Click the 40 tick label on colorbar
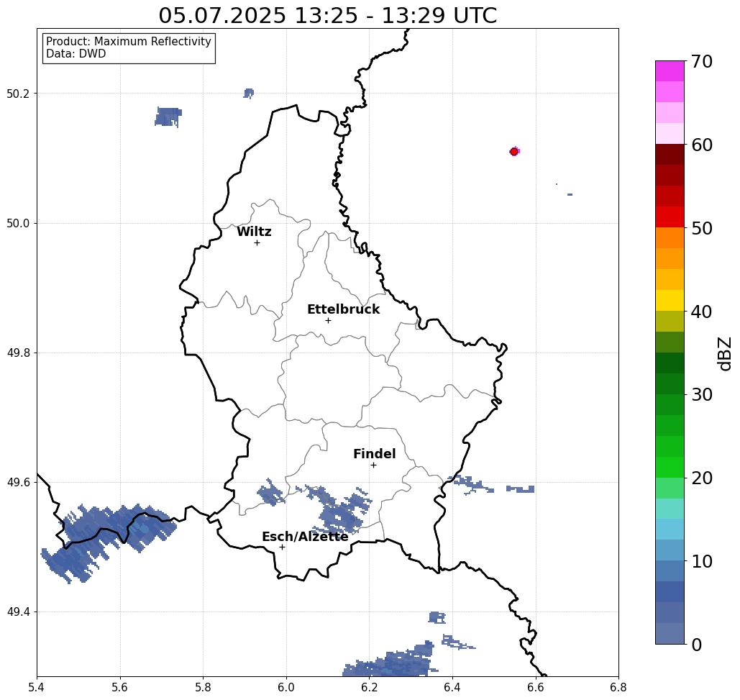Screen dimensions: 740x700 702,312
